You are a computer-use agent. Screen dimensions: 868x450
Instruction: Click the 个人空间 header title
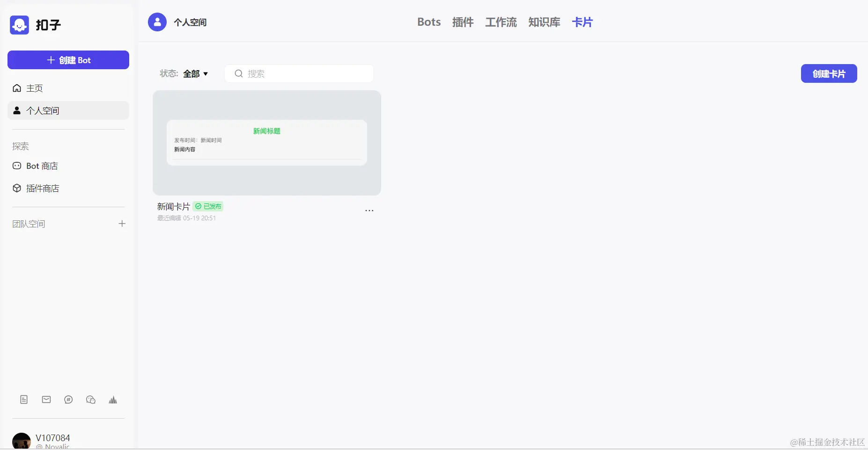(x=190, y=22)
